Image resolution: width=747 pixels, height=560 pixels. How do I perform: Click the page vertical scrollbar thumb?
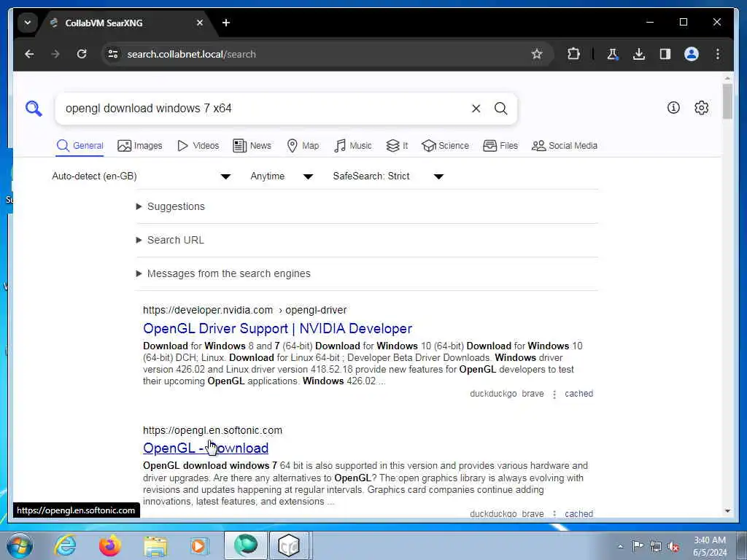click(x=727, y=101)
